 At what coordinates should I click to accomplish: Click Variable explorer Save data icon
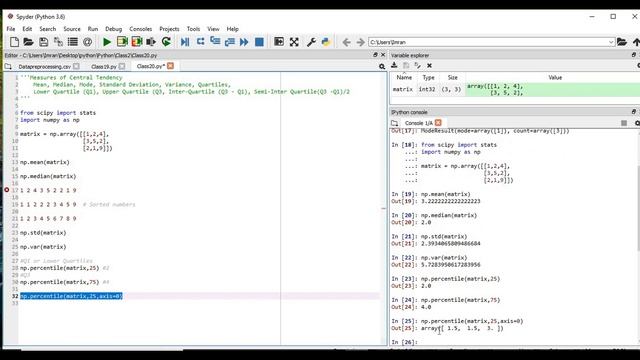[406, 65]
